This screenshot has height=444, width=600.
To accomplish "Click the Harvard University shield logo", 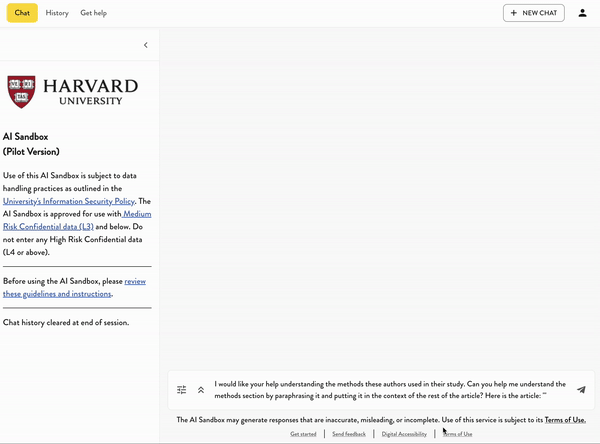I will (21, 92).
